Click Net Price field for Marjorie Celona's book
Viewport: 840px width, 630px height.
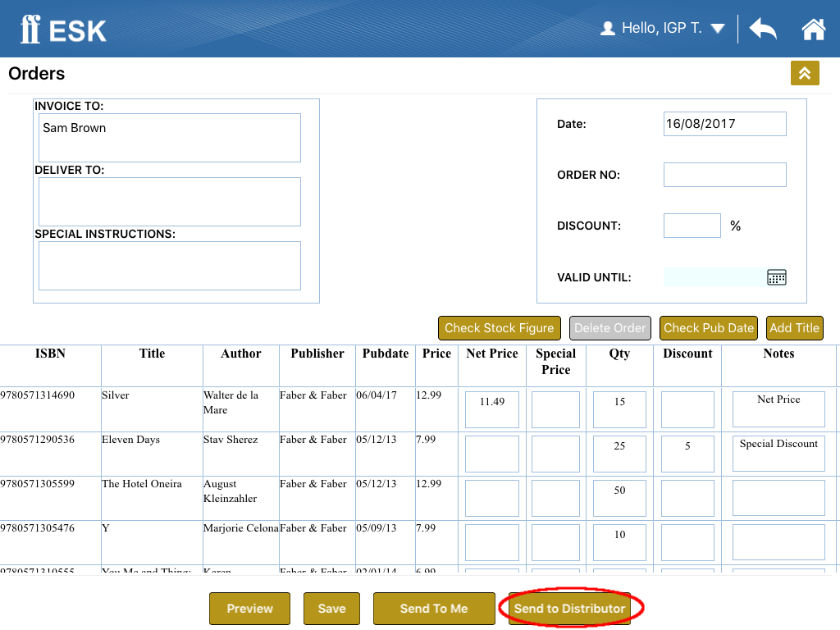(x=492, y=543)
